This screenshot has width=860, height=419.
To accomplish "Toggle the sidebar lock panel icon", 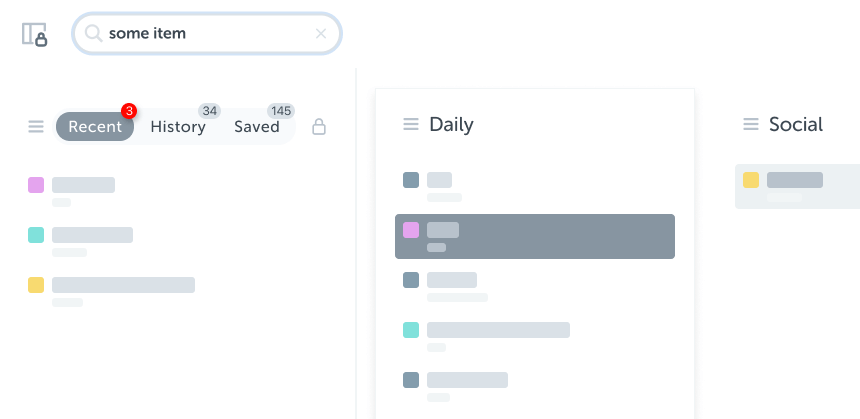I will coord(35,34).
